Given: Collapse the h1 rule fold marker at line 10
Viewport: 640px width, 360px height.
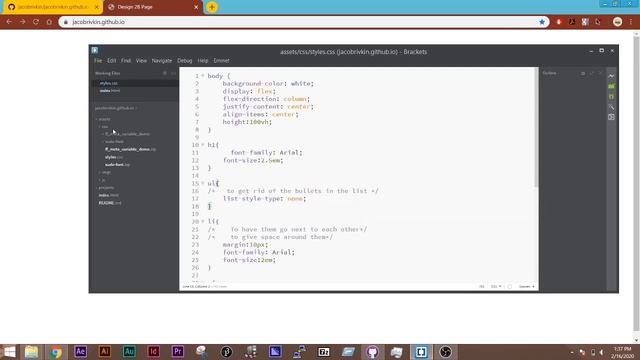Looking at the screenshot, I should (x=203, y=145).
